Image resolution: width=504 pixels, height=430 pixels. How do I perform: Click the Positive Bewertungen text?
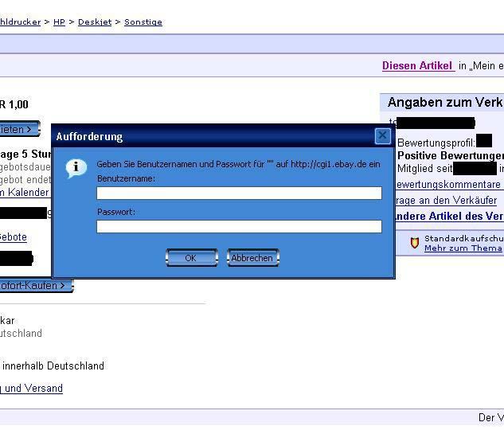point(451,155)
